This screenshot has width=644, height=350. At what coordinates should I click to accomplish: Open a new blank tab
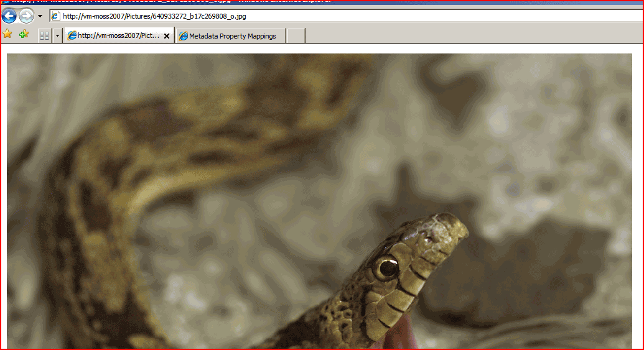(x=296, y=36)
